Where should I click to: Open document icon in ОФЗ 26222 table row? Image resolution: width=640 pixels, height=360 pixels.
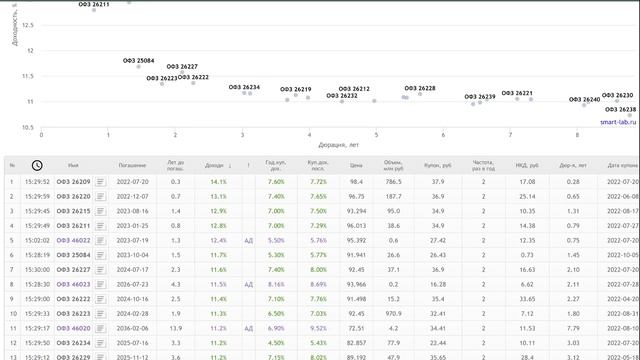[x=100, y=299]
